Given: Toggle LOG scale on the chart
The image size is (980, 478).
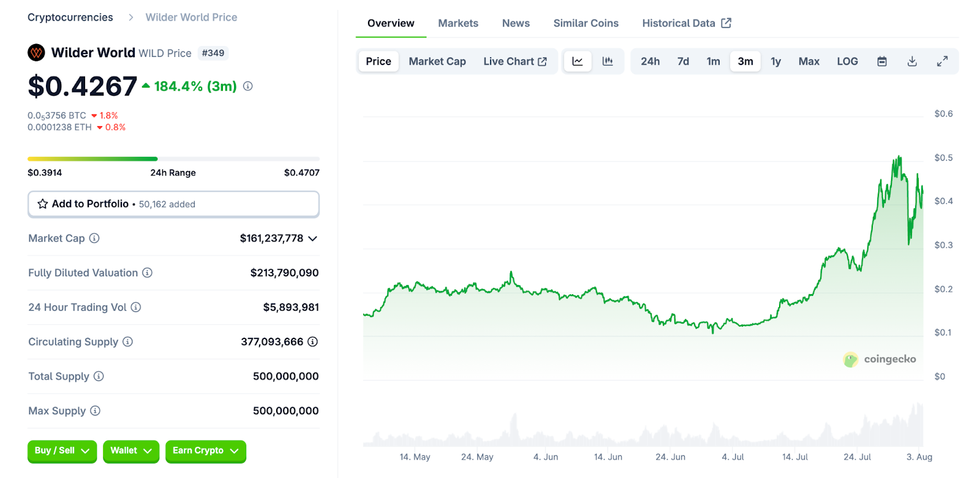Looking at the screenshot, I should 848,61.
